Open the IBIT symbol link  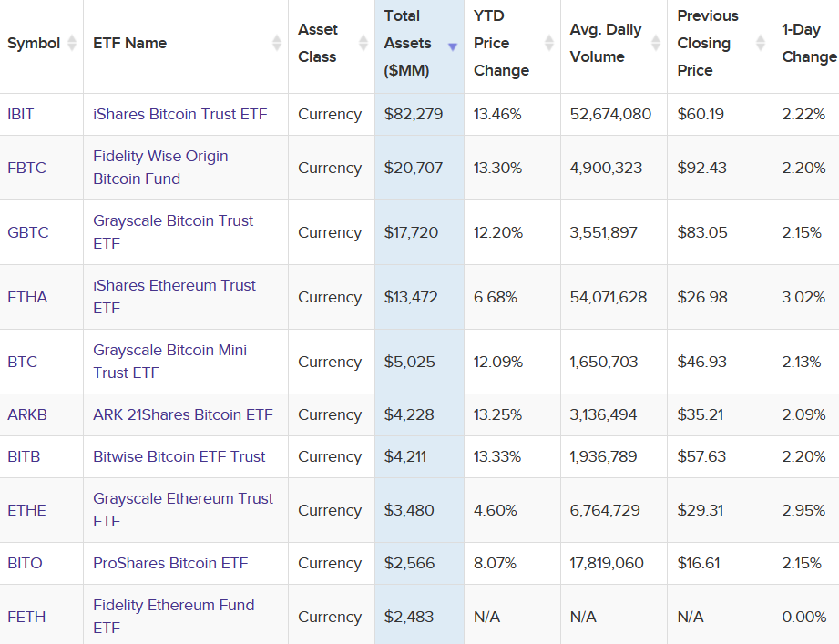click(x=21, y=114)
